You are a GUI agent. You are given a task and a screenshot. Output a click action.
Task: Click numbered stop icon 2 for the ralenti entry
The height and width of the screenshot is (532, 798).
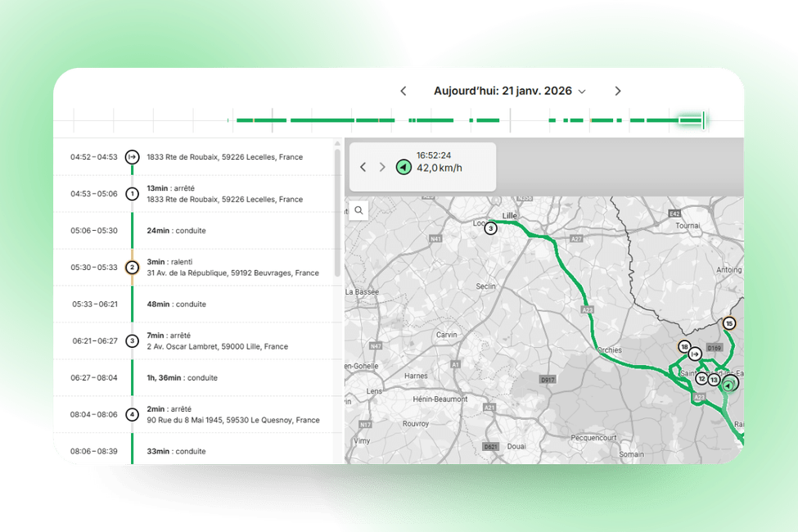(132, 266)
